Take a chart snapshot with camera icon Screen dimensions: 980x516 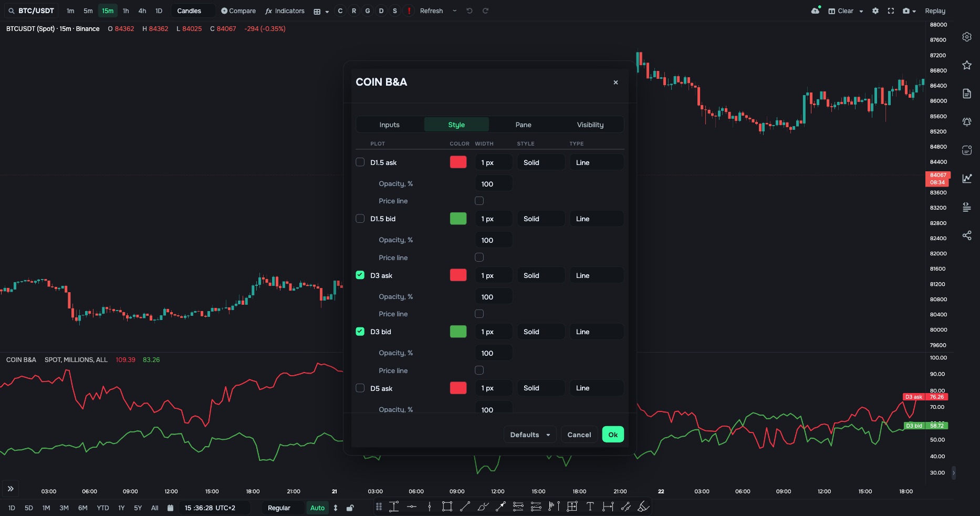pyautogui.click(x=906, y=11)
